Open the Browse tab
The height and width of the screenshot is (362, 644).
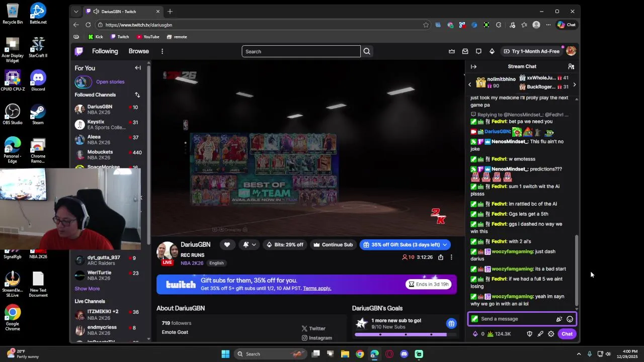138,51
